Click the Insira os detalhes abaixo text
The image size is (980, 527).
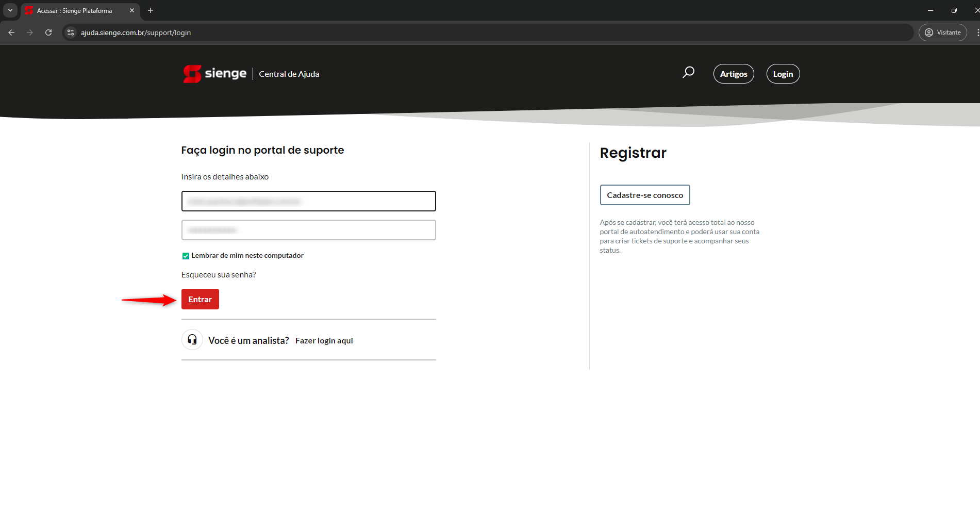click(x=225, y=176)
